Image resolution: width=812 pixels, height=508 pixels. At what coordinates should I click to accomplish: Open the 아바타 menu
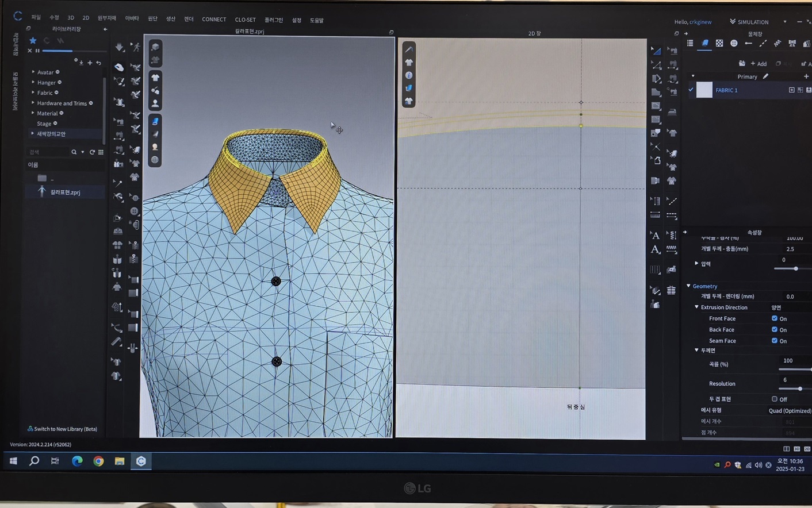click(x=132, y=19)
